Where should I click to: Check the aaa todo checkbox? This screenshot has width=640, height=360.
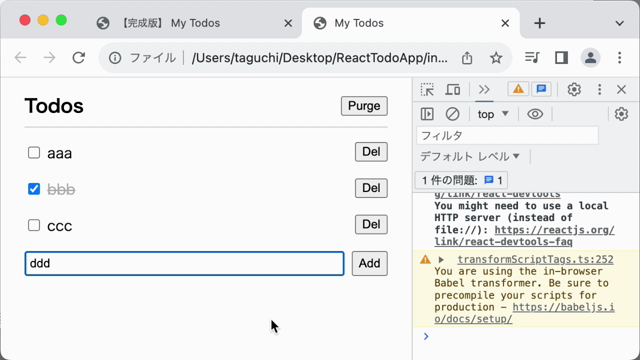(34, 153)
